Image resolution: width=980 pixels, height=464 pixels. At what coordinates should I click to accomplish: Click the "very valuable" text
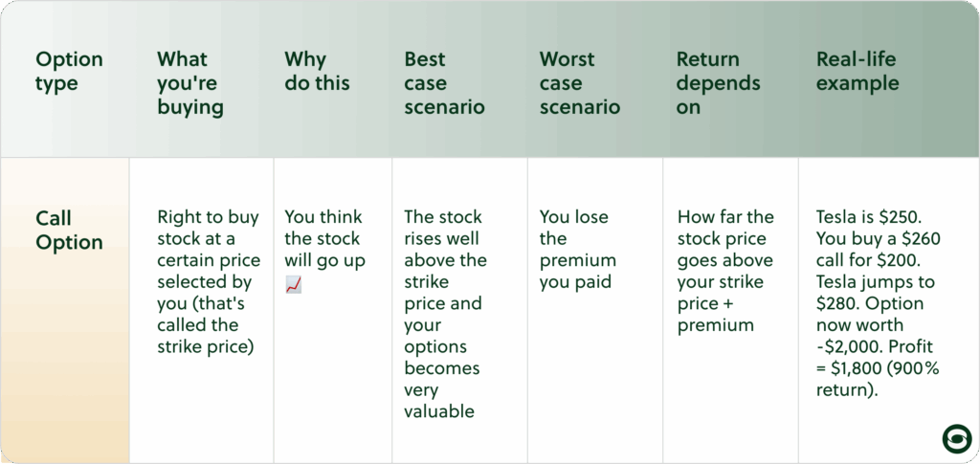pyautogui.click(x=439, y=401)
